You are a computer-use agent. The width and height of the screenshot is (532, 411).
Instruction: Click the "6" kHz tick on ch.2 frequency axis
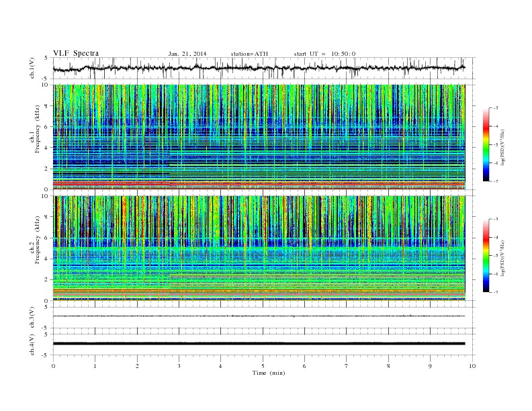pos(47,238)
